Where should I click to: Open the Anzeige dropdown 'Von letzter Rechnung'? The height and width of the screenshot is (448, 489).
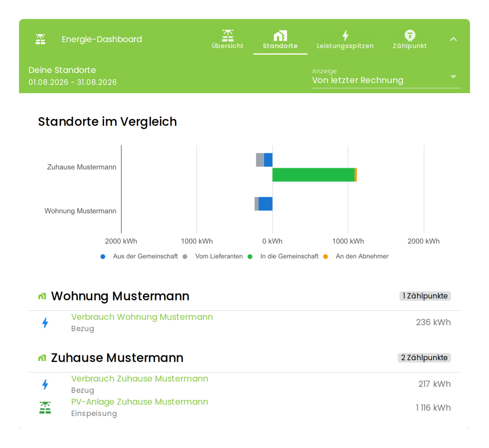[386, 78]
